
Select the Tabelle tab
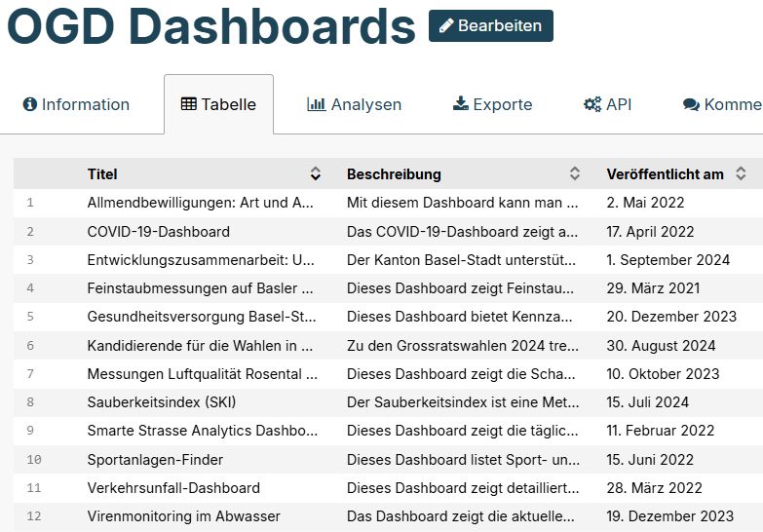(x=218, y=104)
